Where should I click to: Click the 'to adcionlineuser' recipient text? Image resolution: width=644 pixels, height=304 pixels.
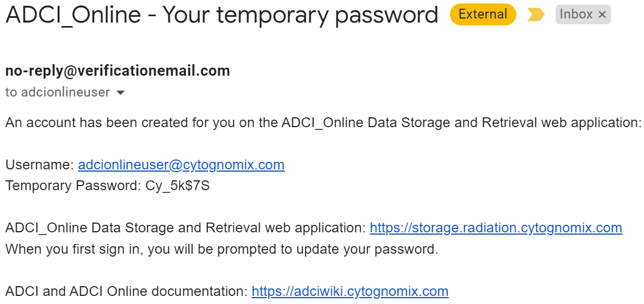[58, 92]
